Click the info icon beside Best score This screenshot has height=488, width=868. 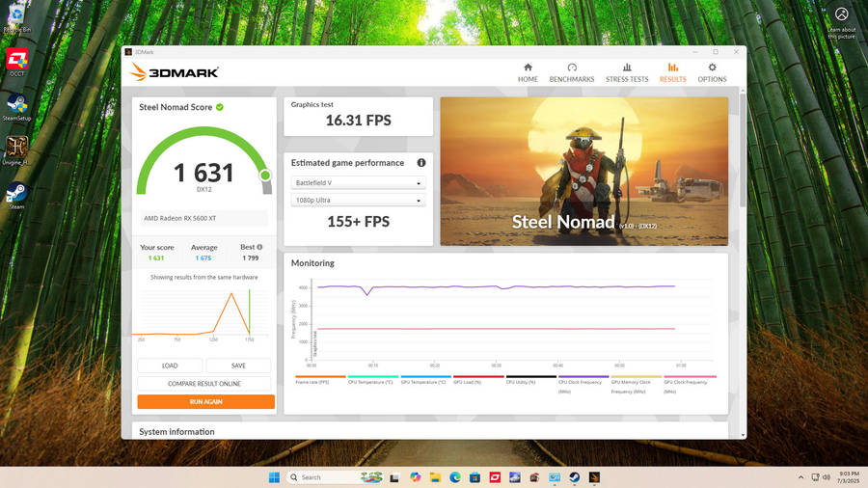click(x=259, y=247)
